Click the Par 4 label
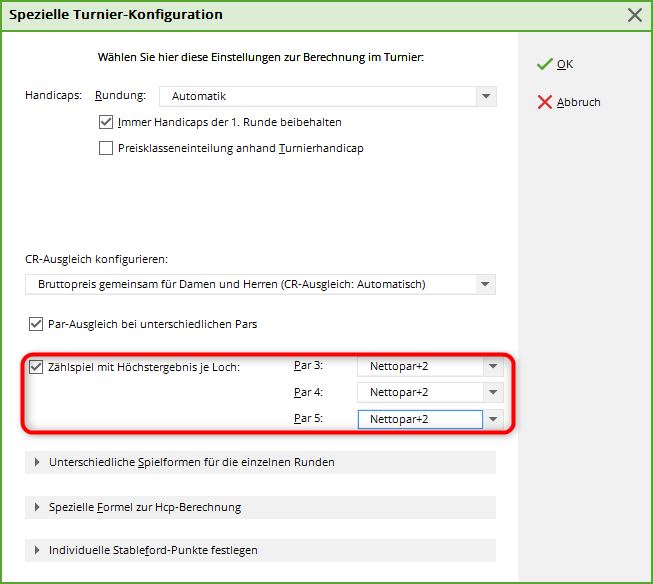This screenshot has height=584, width=653. [309, 392]
